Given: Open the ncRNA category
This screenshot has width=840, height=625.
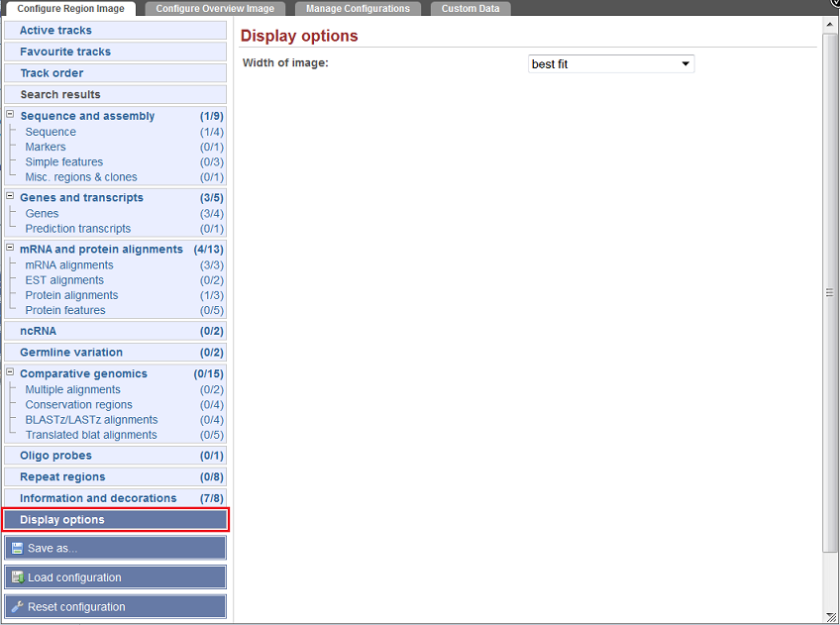Looking at the screenshot, I should coord(115,331).
